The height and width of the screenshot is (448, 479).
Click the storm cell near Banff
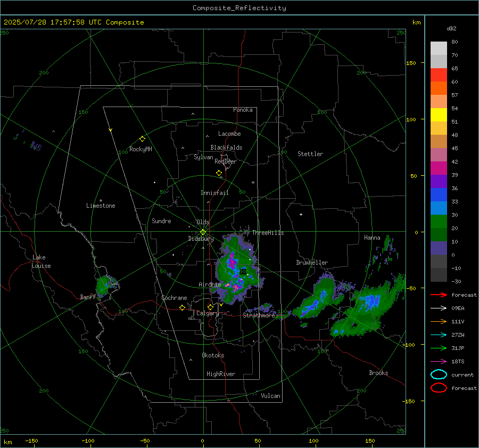tap(105, 286)
